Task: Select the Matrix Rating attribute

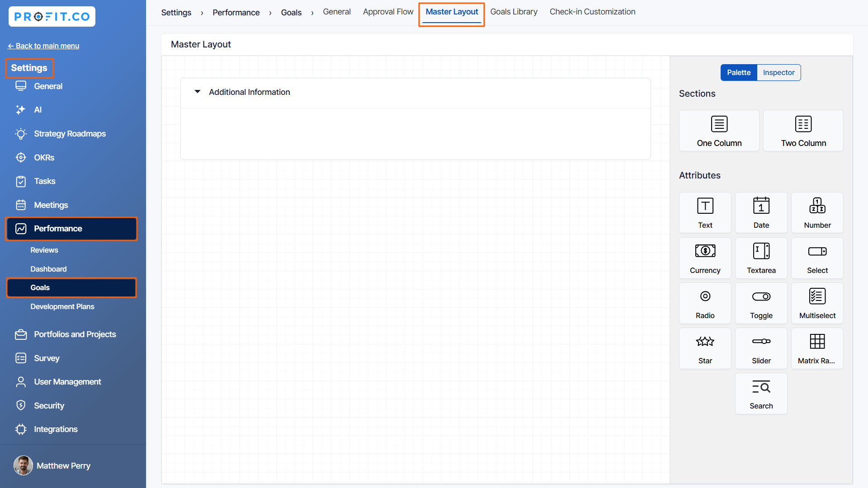Action: click(x=817, y=348)
